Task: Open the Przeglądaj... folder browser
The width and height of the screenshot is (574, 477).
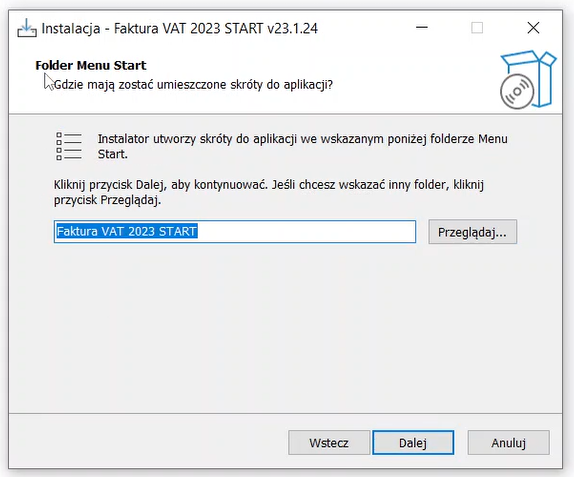Action: pos(473,232)
